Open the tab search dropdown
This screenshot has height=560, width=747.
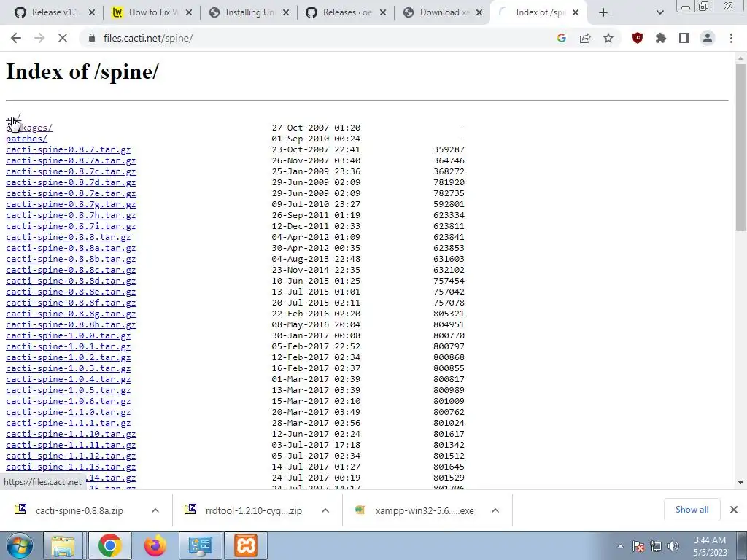click(x=659, y=12)
